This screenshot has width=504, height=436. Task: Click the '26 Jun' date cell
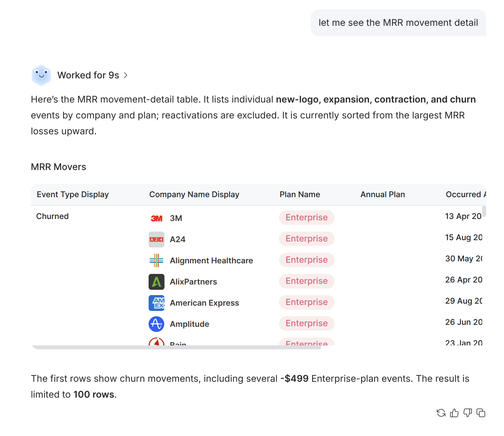coord(464,322)
